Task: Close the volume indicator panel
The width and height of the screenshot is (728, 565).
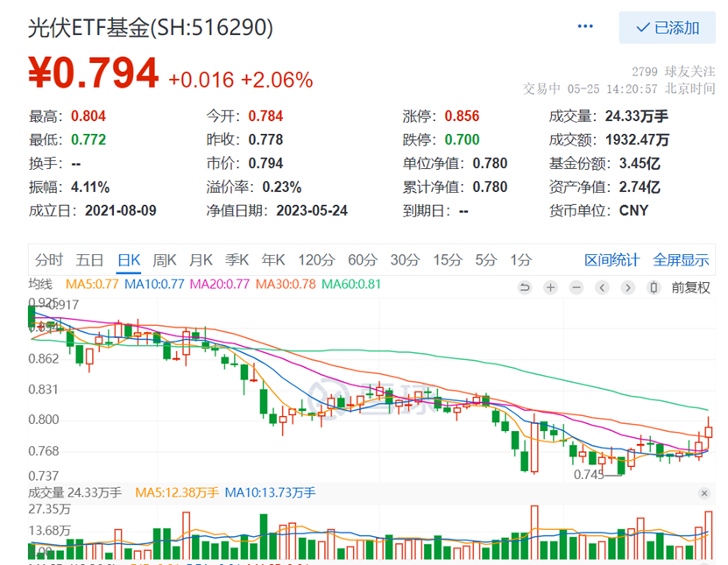Action: pos(704,493)
